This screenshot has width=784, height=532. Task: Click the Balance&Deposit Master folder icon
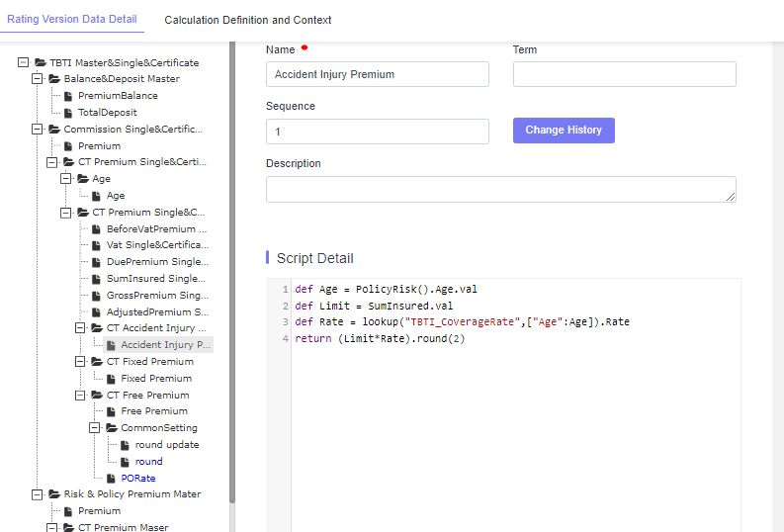pos(54,78)
